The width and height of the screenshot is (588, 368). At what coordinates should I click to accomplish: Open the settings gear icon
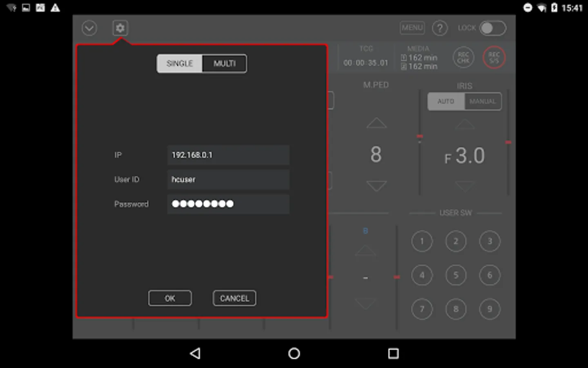pyautogui.click(x=120, y=28)
